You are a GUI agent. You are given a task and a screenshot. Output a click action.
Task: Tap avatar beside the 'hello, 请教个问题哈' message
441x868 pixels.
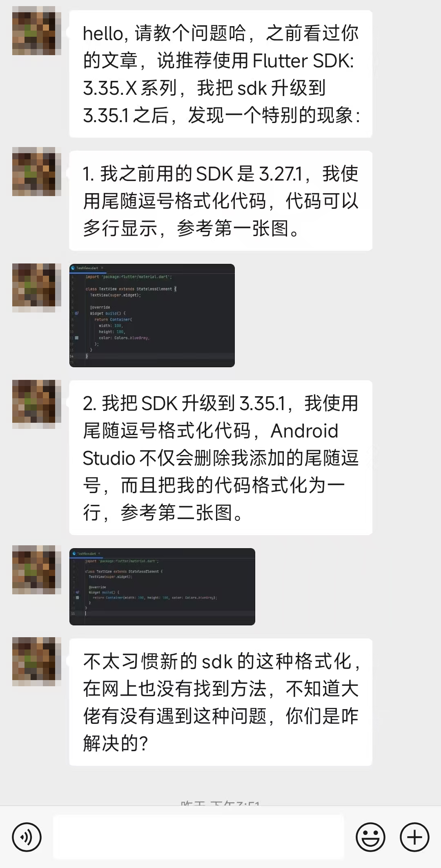pyautogui.click(x=37, y=31)
